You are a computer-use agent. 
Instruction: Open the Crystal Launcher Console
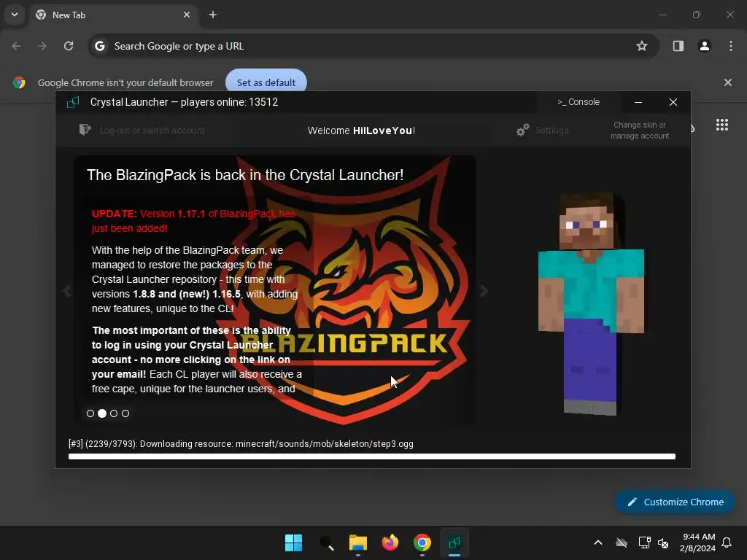(578, 102)
